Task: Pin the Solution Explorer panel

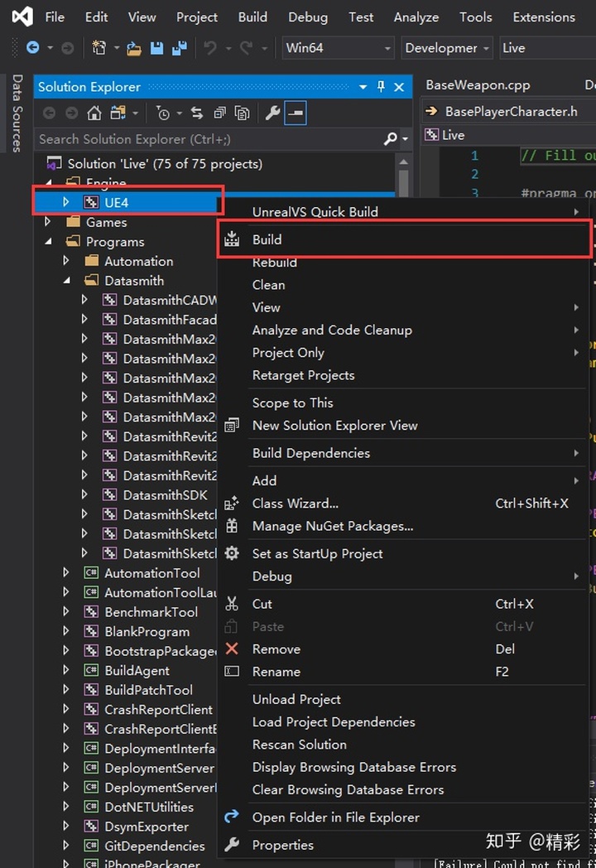Action: pyautogui.click(x=381, y=86)
